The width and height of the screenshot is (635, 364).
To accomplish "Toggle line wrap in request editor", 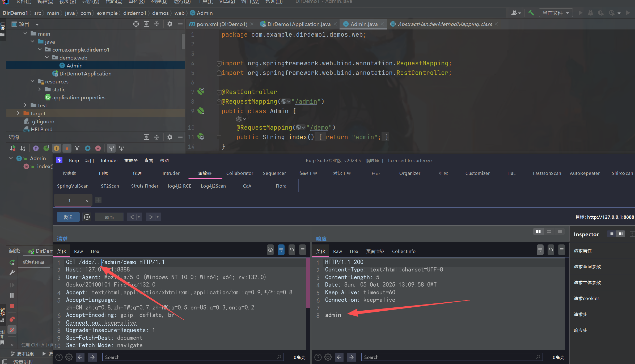I will pyautogui.click(x=281, y=250).
